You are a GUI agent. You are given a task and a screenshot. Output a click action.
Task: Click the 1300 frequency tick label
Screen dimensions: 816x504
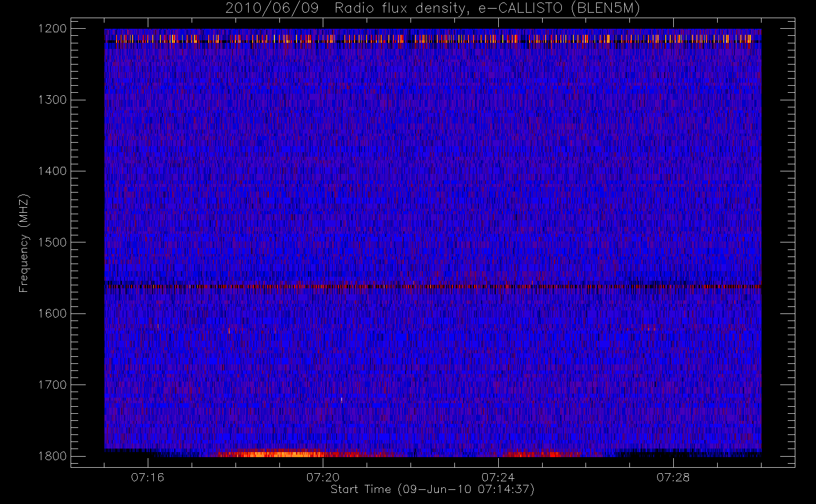click(52, 100)
